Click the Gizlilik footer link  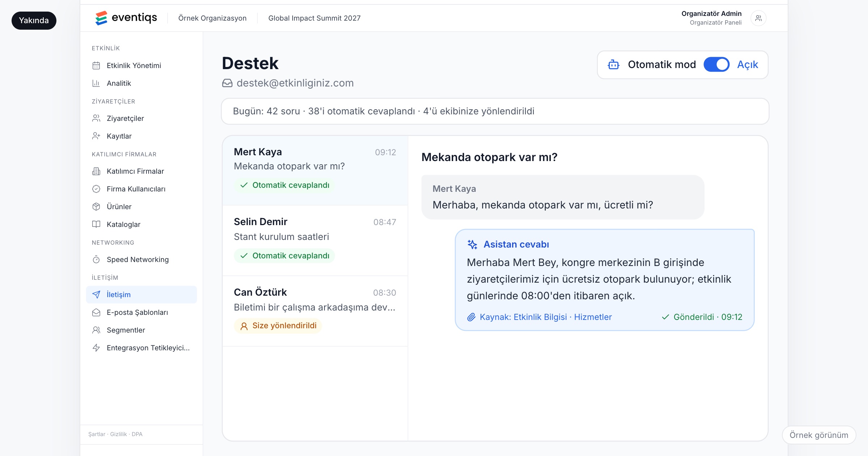[118, 434]
